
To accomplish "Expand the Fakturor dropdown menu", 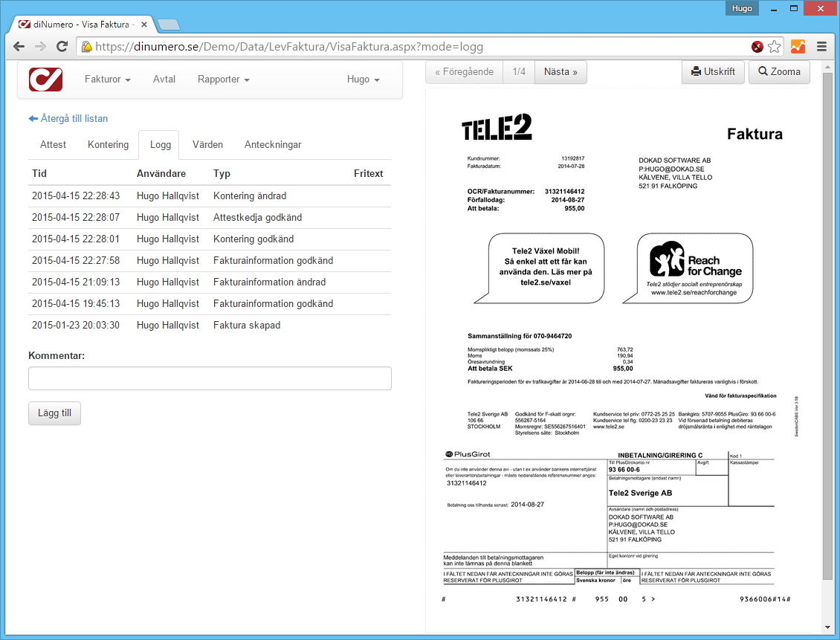I will (x=108, y=80).
